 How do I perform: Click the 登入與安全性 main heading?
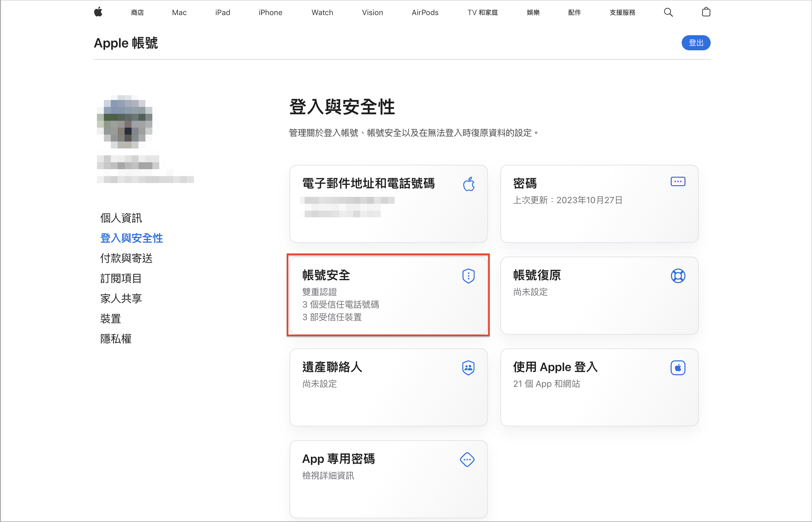(x=342, y=107)
